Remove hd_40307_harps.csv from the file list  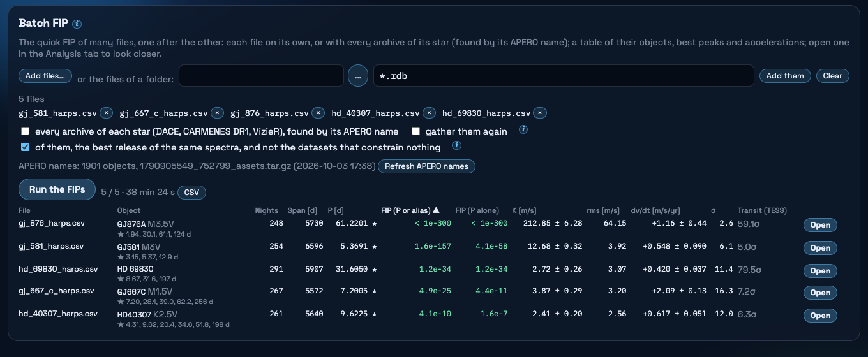tap(430, 113)
